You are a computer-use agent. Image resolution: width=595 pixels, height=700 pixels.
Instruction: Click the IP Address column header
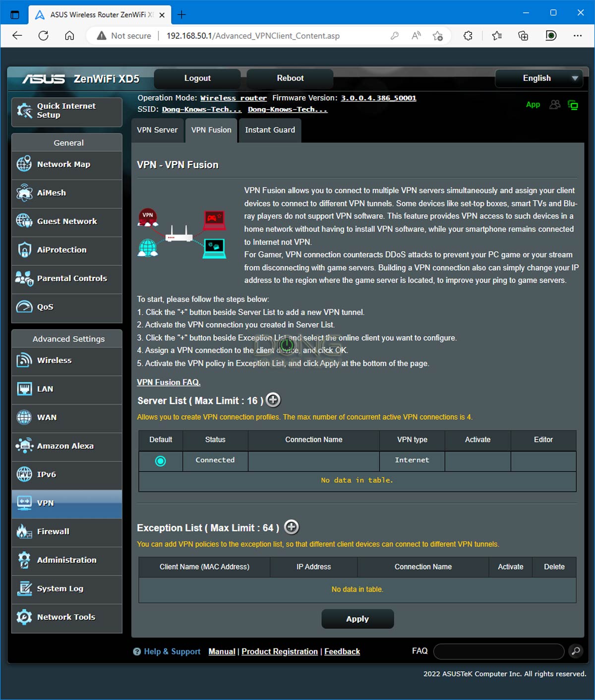[x=314, y=567]
